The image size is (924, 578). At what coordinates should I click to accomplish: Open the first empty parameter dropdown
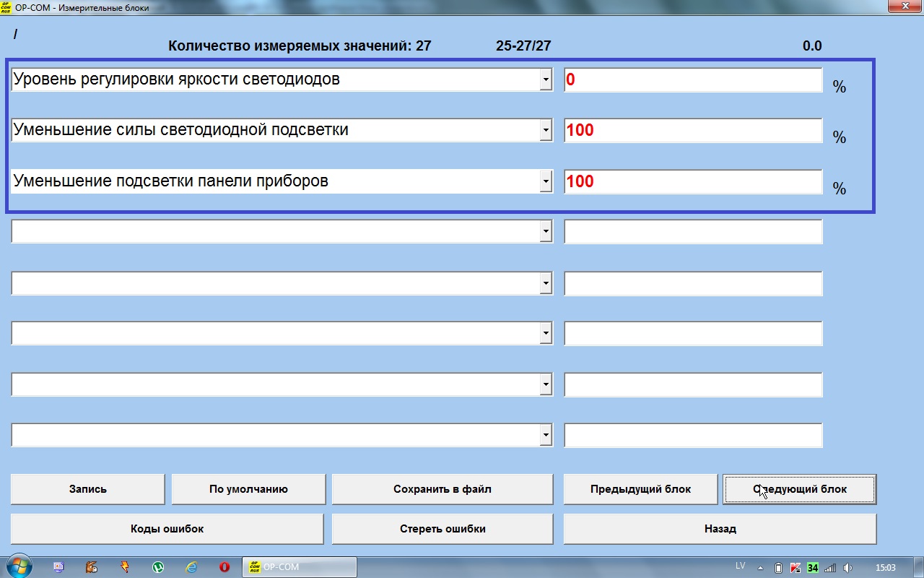[x=546, y=232]
